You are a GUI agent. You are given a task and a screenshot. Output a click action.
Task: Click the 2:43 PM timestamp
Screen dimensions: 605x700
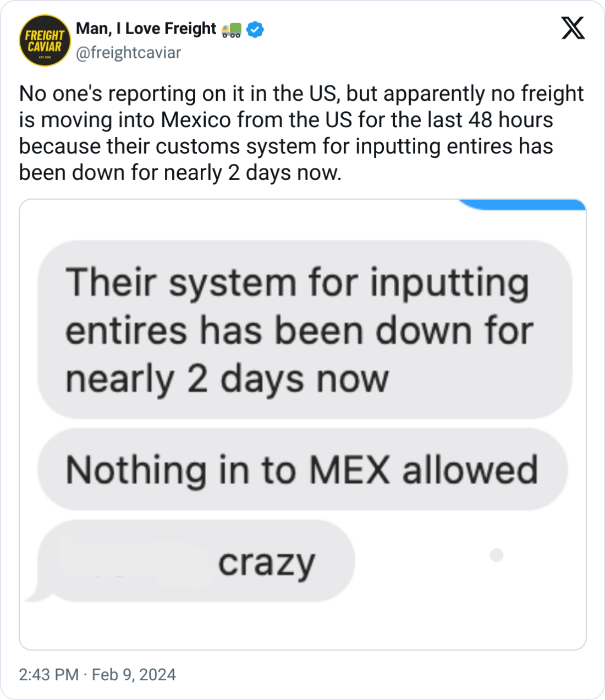pyautogui.click(x=49, y=675)
